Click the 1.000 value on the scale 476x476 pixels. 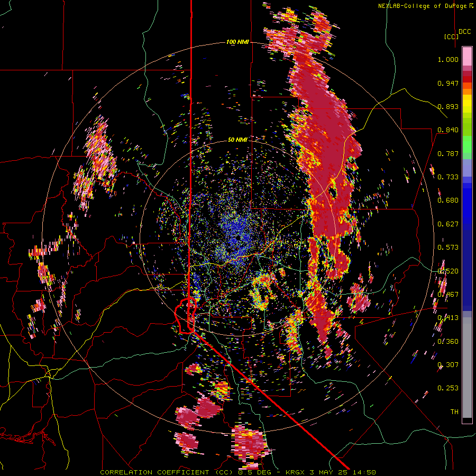coord(448,59)
